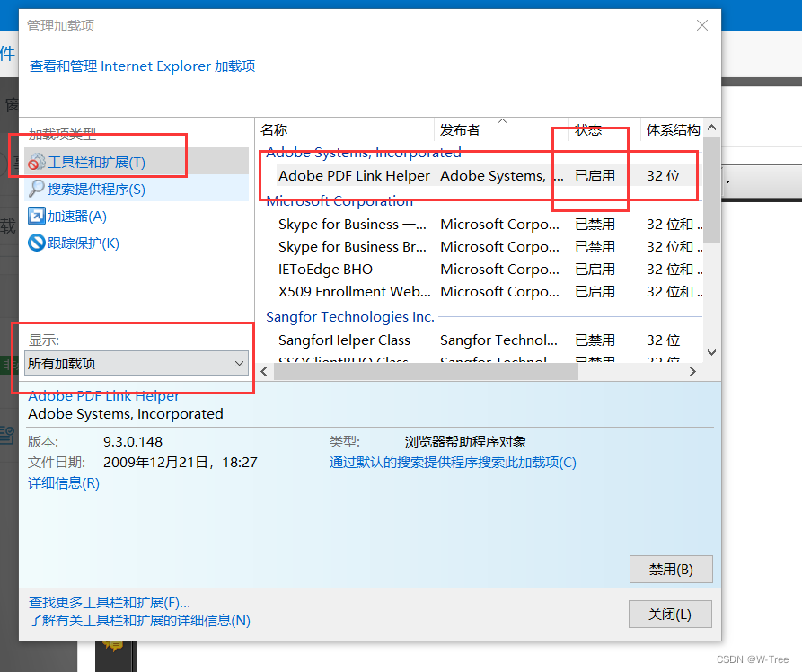Sort by the 体系结构 column header
The image size is (802, 672).
coord(672,130)
